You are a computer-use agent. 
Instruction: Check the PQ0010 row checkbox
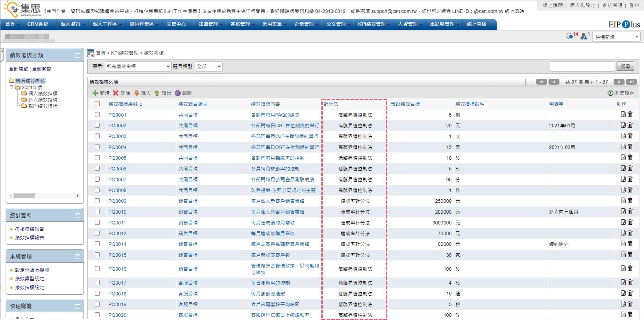click(97, 212)
